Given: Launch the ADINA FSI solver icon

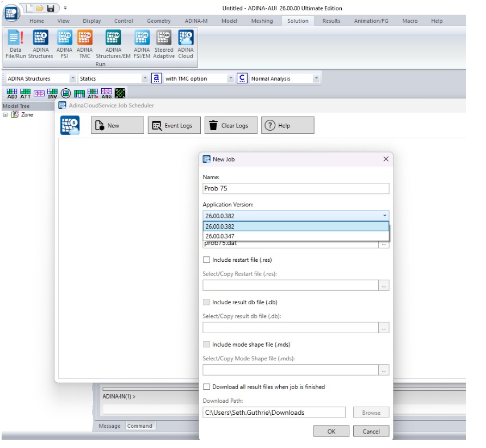Looking at the screenshot, I should pos(64,44).
